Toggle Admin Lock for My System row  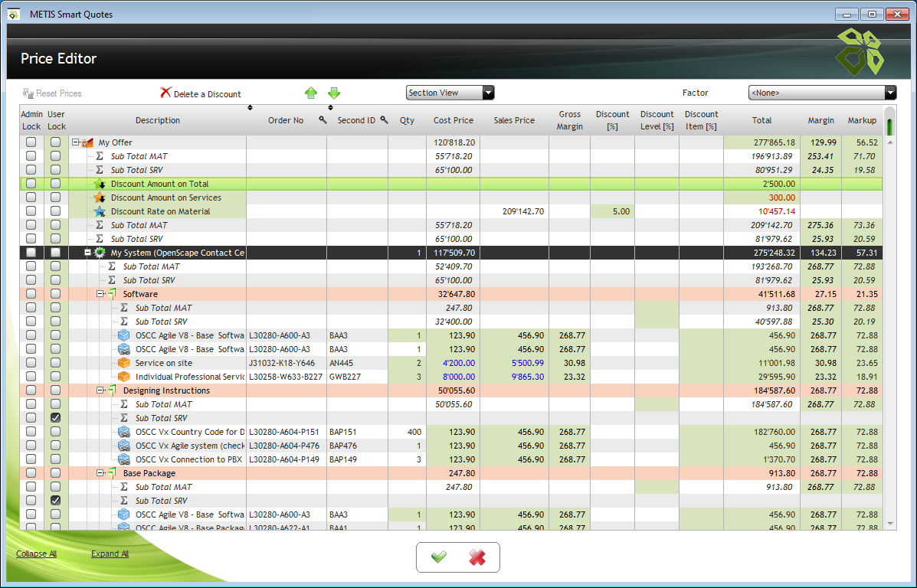(x=31, y=253)
